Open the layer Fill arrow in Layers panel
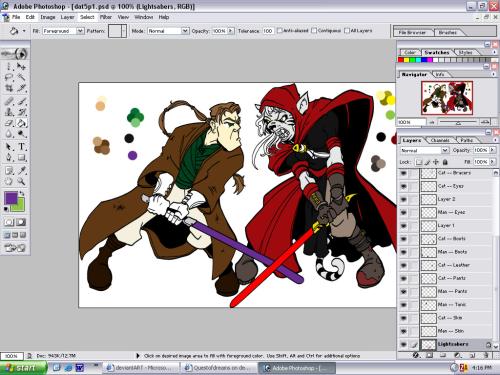Viewport: 500px width, 375px height. (492, 162)
